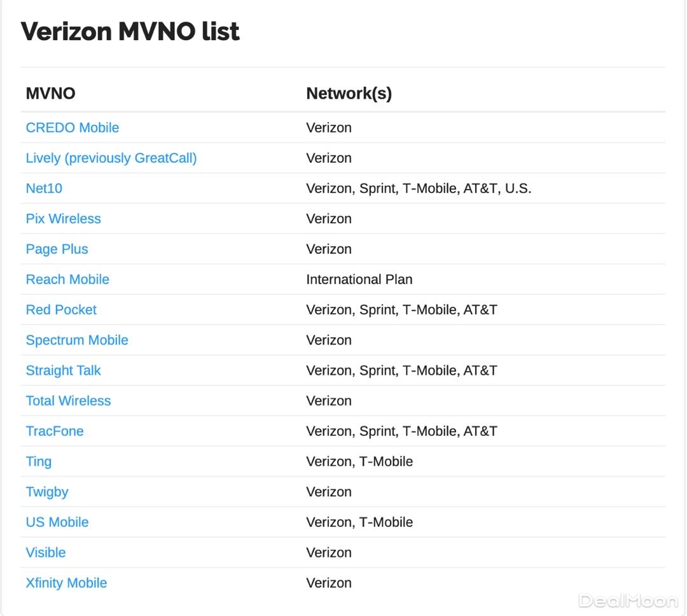Click the Verizon MVNO list heading

tap(130, 31)
